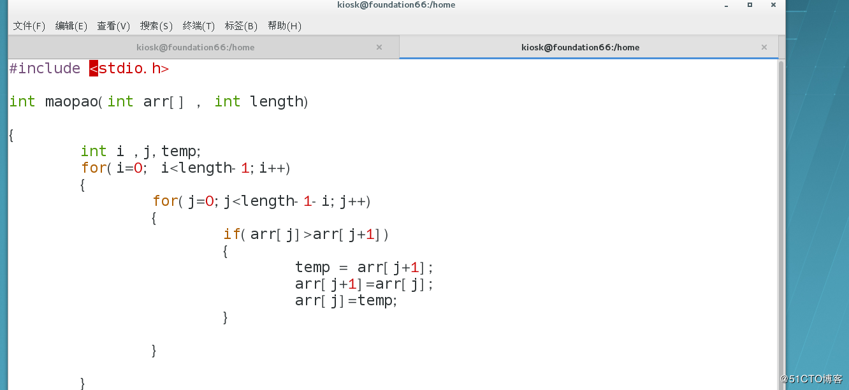Click the maopao function name
The width and height of the screenshot is (849, 390).
tap(71, 102)
